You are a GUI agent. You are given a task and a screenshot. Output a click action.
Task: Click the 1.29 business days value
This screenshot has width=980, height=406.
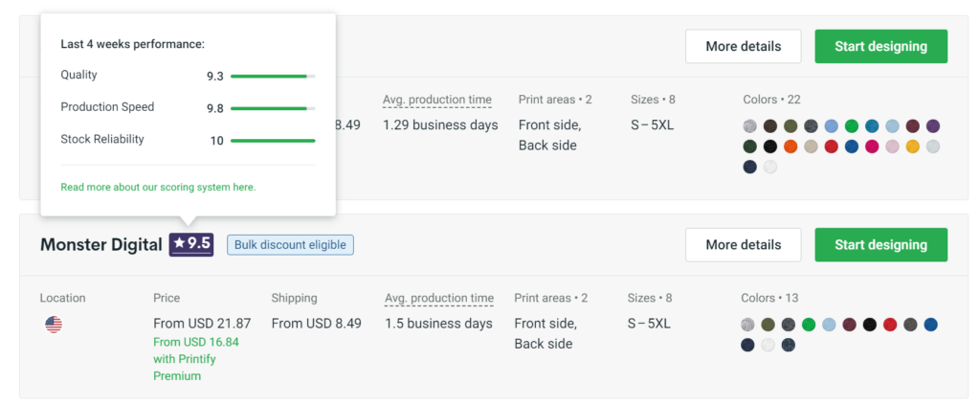pos(440,125)
